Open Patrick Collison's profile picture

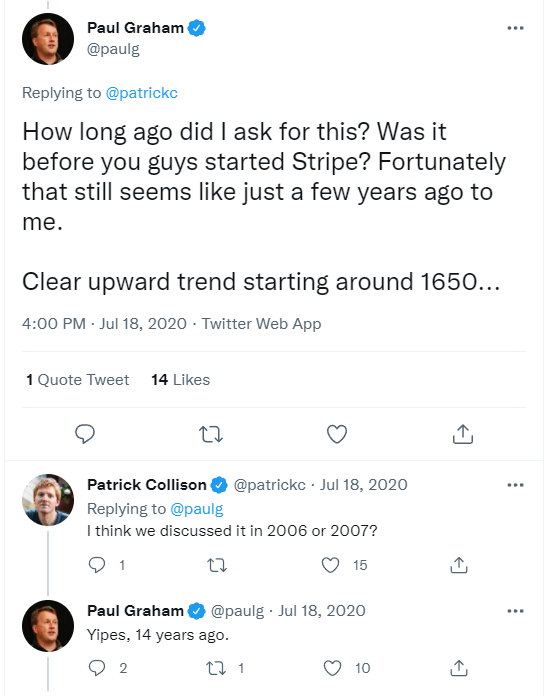[48, 500]
